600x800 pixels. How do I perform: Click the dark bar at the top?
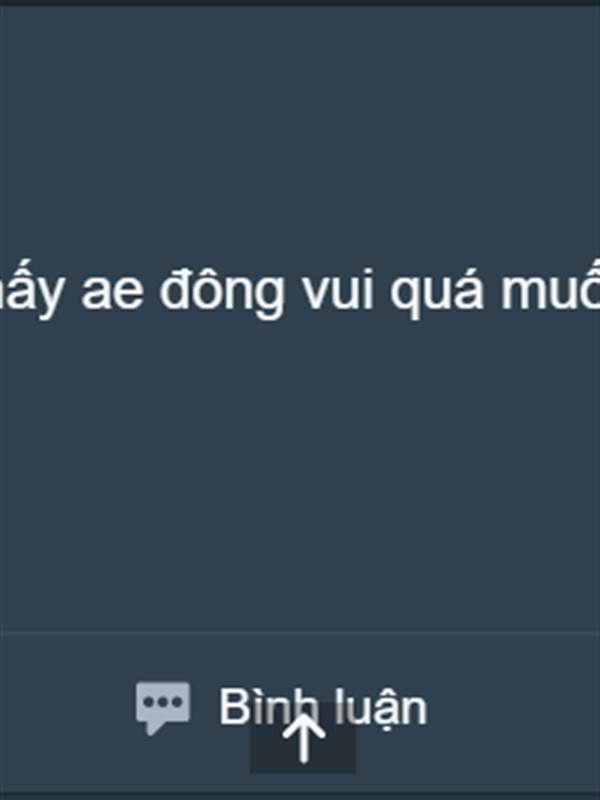click(300, 3)
